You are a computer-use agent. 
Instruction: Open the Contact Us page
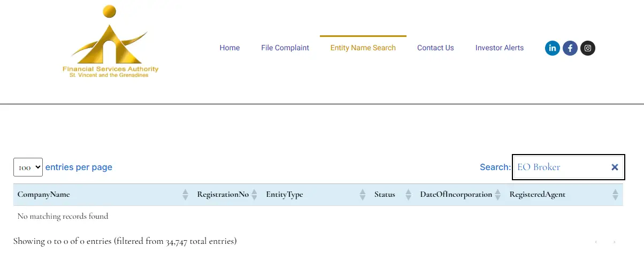point(435,48)
